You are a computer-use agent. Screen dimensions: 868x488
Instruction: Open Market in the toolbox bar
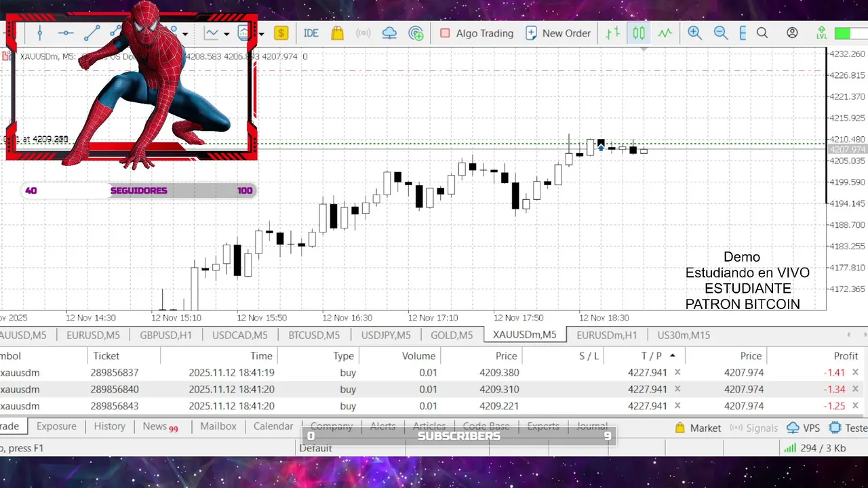click(698, 428)
